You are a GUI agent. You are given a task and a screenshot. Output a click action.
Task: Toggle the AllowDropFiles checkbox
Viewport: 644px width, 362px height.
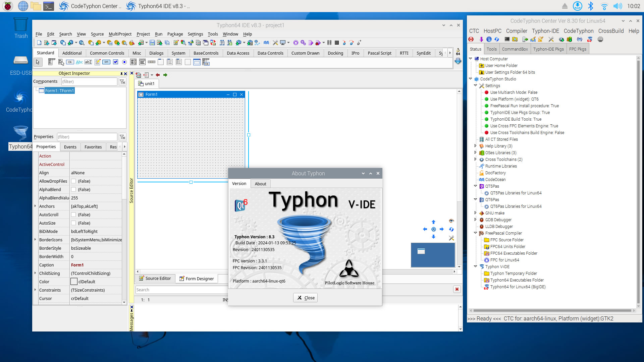tap(73, 181)
